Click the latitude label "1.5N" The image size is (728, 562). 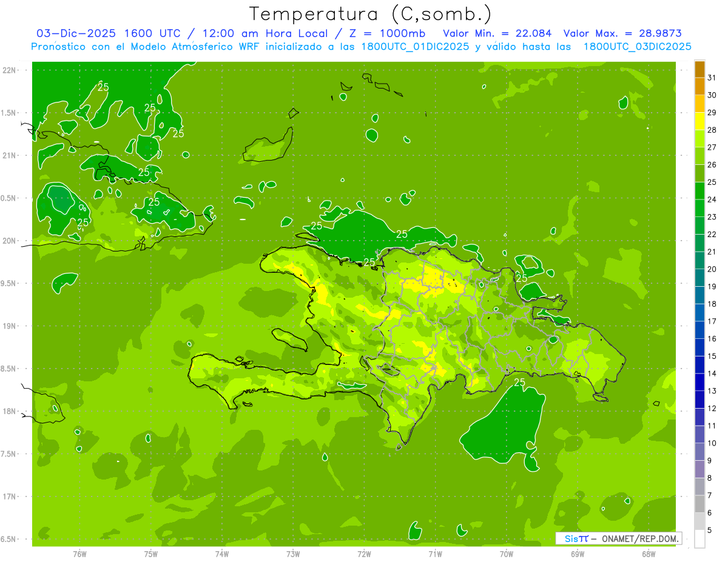(x=9, y=113)
